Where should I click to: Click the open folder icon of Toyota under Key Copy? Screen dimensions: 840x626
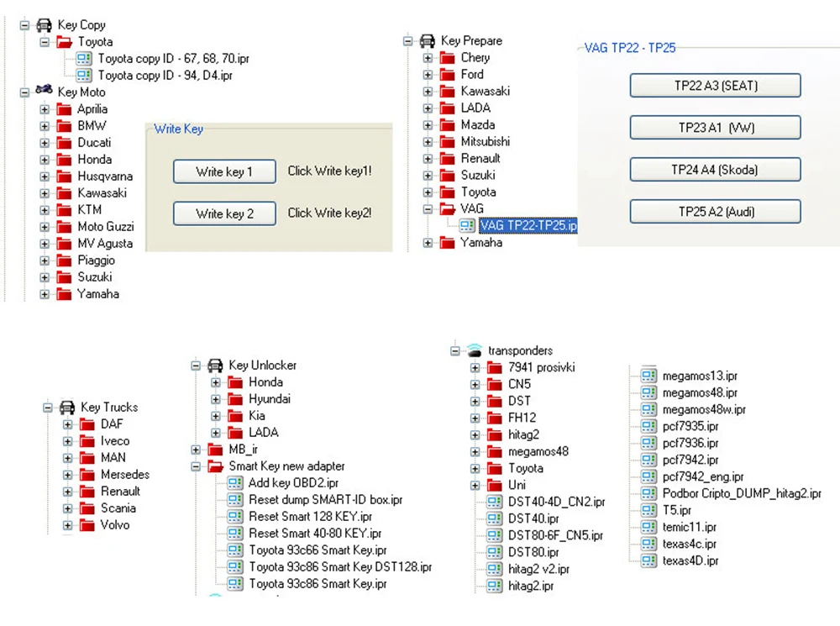point(65,42)
